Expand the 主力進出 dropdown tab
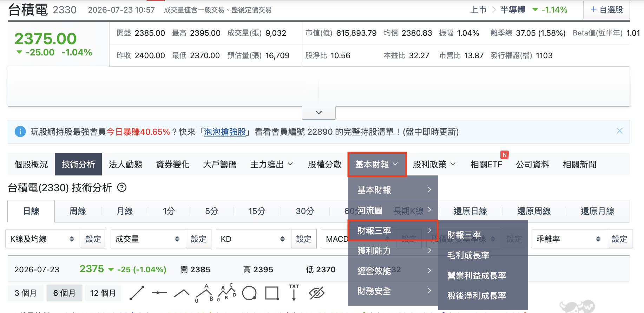 coord(272,164)
